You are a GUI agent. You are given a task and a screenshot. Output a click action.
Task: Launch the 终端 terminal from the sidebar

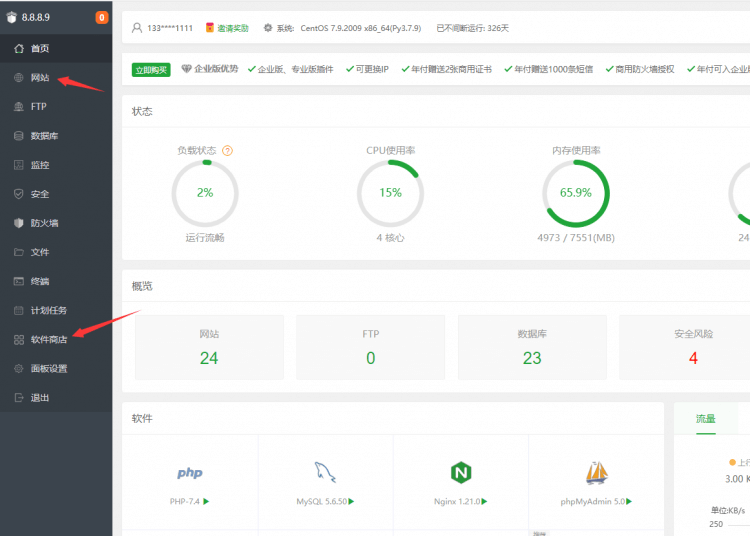click(x=39, y=281)
